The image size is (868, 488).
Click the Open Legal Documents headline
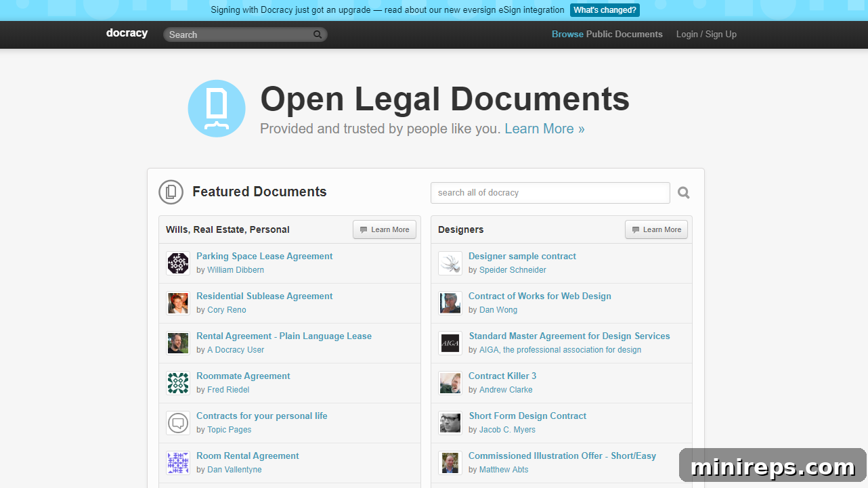(445, 99)
